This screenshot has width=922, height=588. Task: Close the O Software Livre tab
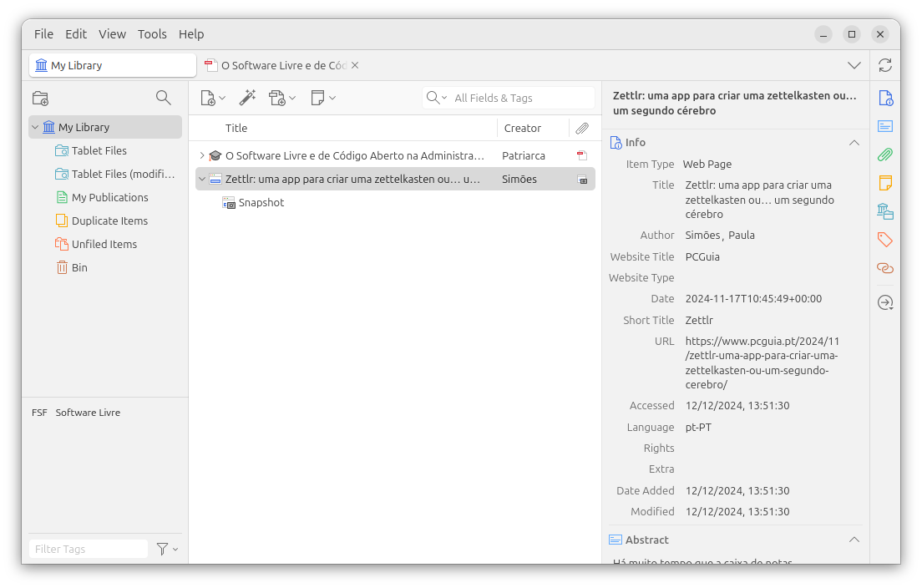(x=355, y=65)
